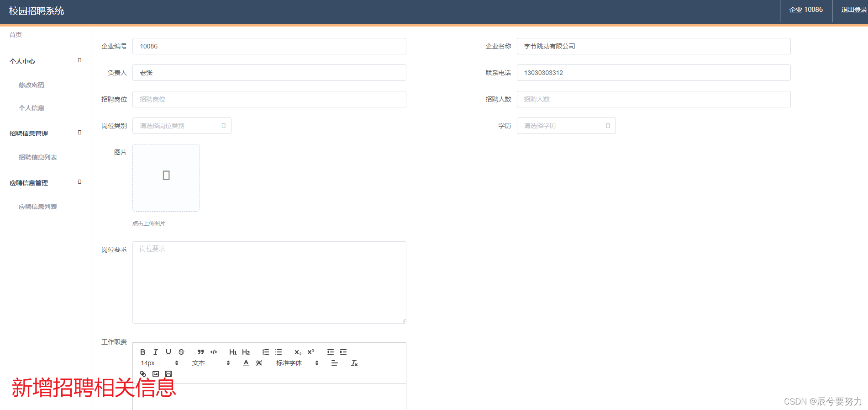
Task: Insert a video in the editor
Action: pyautogui.click(x=168, y=374)
